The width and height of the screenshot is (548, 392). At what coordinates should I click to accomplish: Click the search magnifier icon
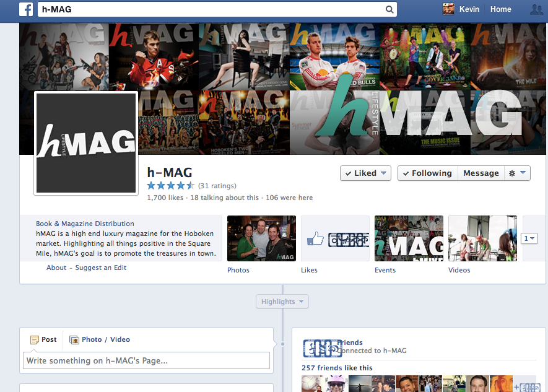(389, 9)
